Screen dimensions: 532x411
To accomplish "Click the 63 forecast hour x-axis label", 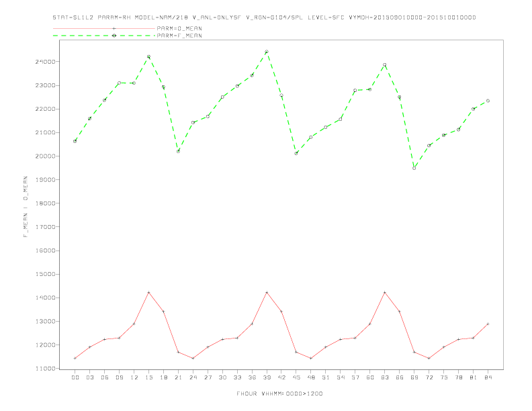I will [385, 377].
